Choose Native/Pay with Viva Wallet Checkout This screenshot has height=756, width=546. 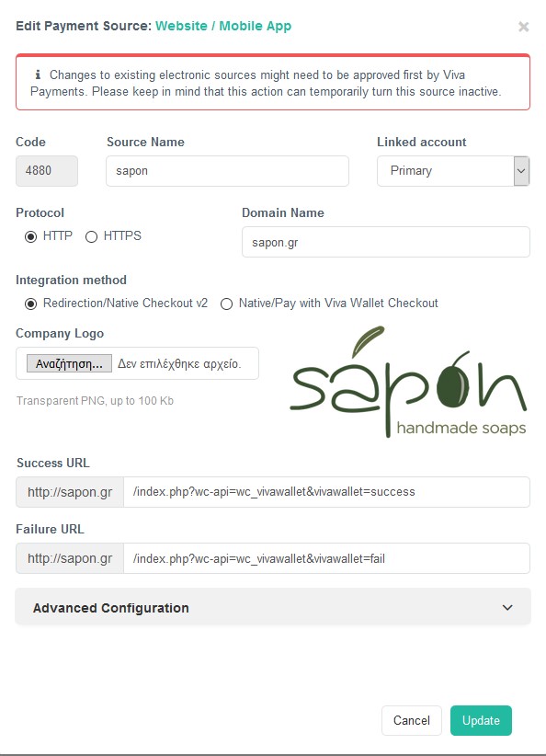coord(224,303)
